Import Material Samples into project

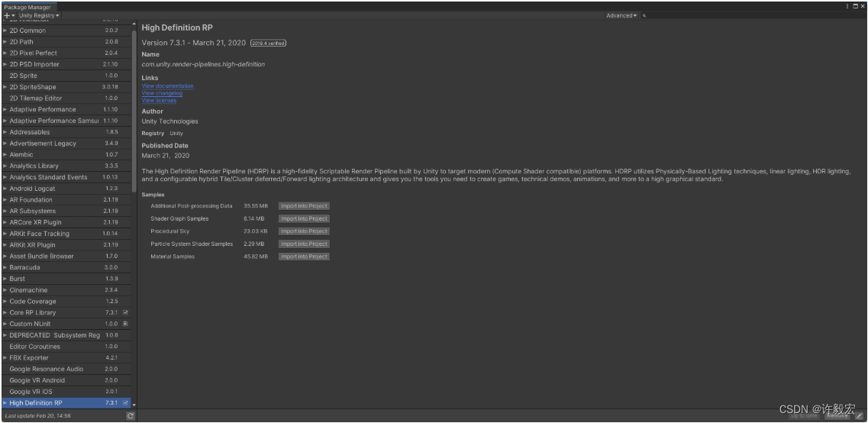click(304, 257)
